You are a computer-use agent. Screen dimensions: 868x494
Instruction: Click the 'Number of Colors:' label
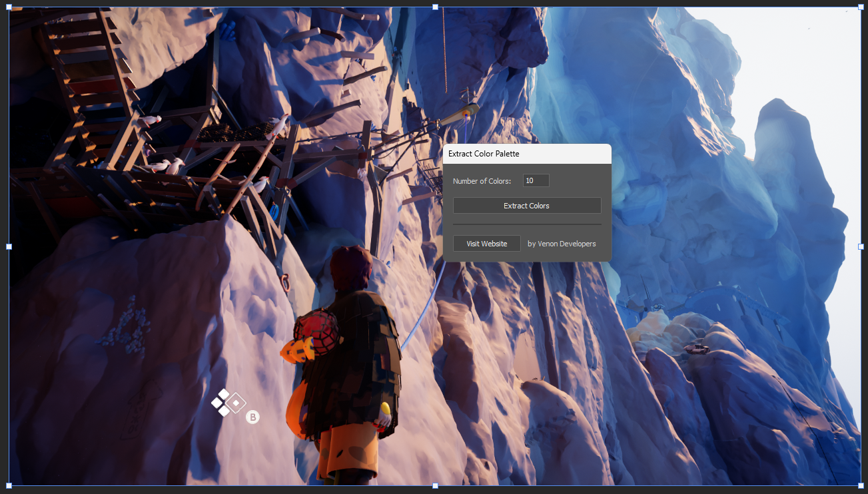(482, 181)
